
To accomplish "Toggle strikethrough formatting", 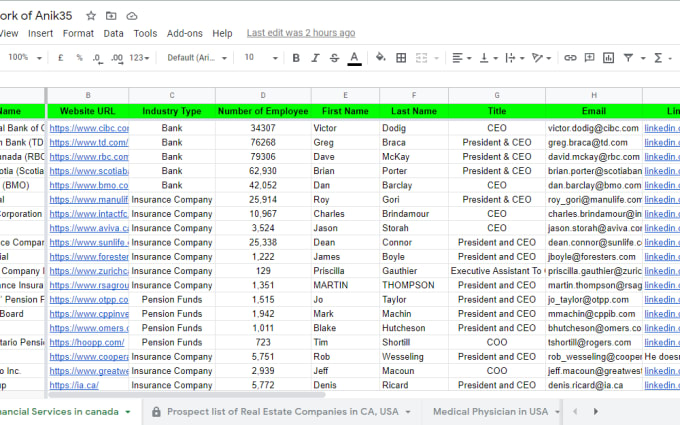I will click(x=334, y=58).
